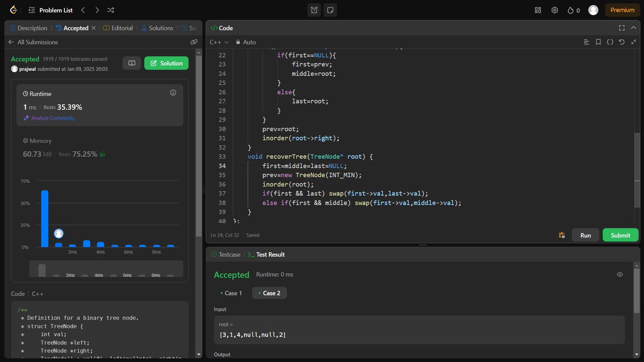Click the Runtime info icon
Image resolution: width=644 pixels, height=362 pixels.
(x=173, y=93)
